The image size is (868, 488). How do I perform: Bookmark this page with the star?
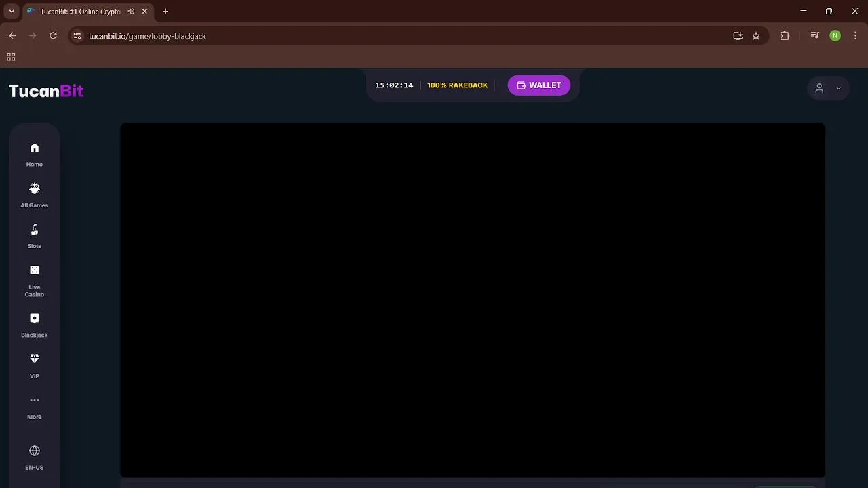point(756,36)
